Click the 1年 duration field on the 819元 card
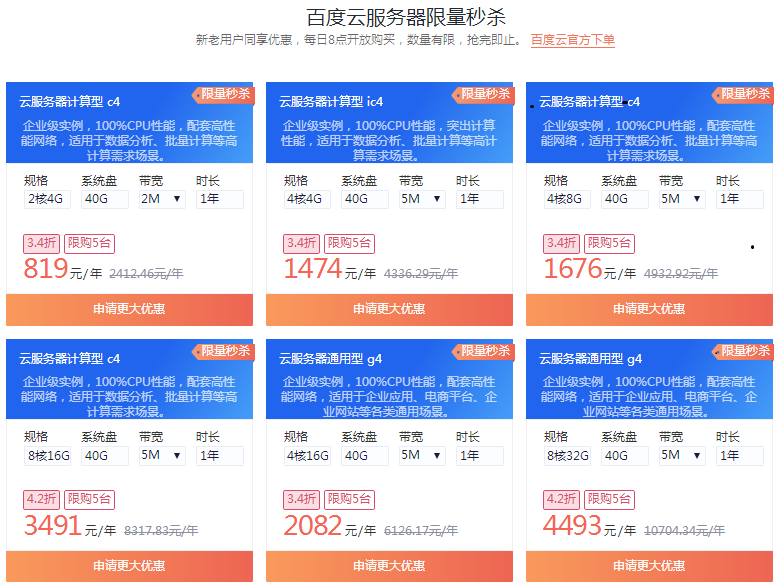The width and height of the screenshot is (781, 588). (220, 199)
